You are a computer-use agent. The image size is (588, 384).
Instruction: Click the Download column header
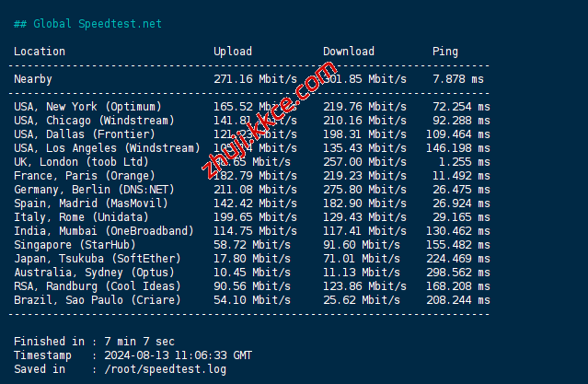point(349,52)
